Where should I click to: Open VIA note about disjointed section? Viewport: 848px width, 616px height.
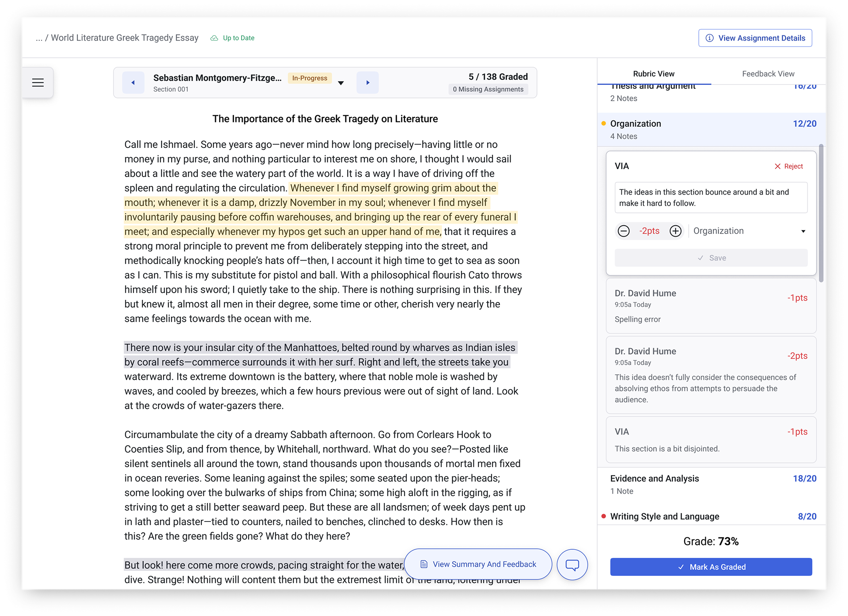[711, 440]
